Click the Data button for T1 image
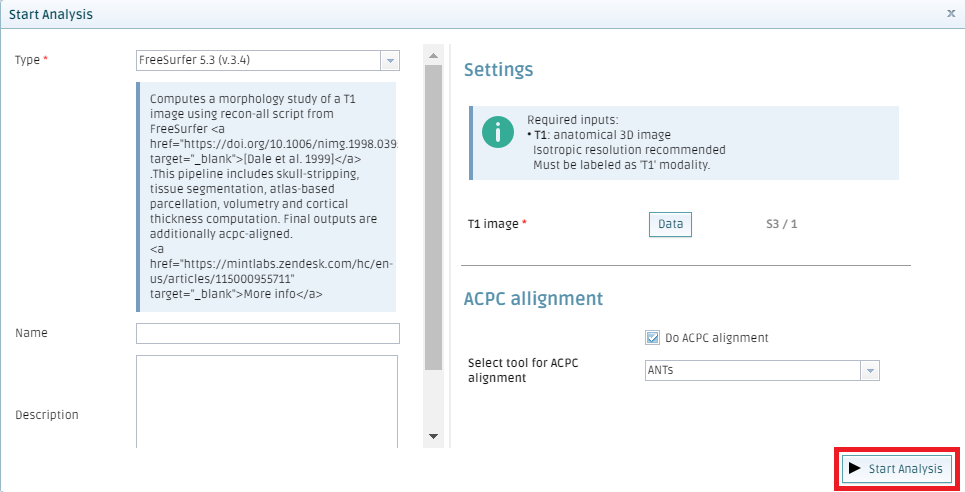Image resolution: width=965 pixels, height=492 pixels. 670,224
